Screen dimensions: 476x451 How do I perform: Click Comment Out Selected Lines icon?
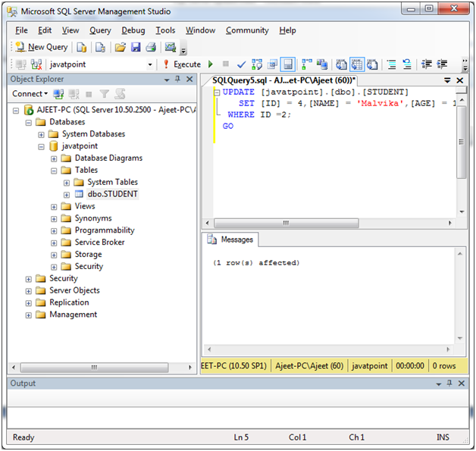click(x=392, y=64)
